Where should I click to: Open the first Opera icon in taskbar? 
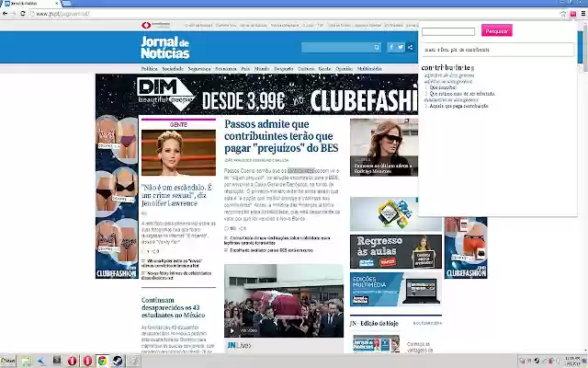pos(72,361)
